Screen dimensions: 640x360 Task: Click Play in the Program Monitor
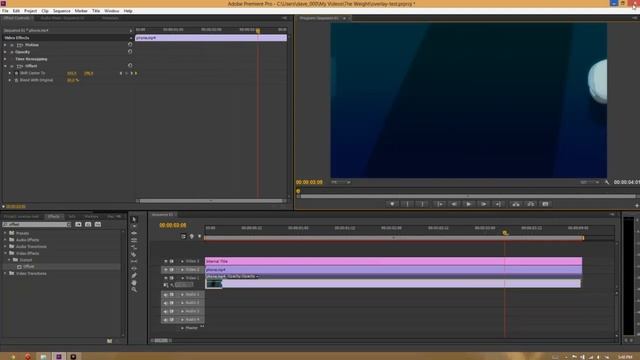pos(469,204)
